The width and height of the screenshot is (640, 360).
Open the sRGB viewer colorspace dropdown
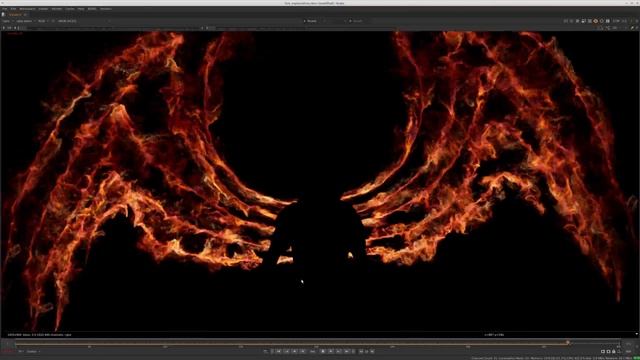pyautogui.click(x=67, y=21)
